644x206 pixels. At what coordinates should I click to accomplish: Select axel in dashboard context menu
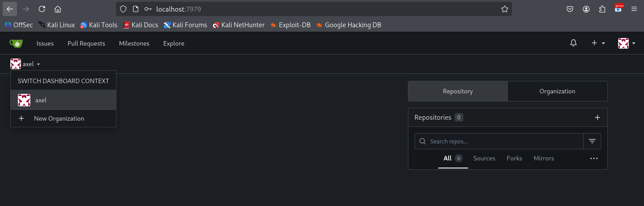click(x=41, y=100)
